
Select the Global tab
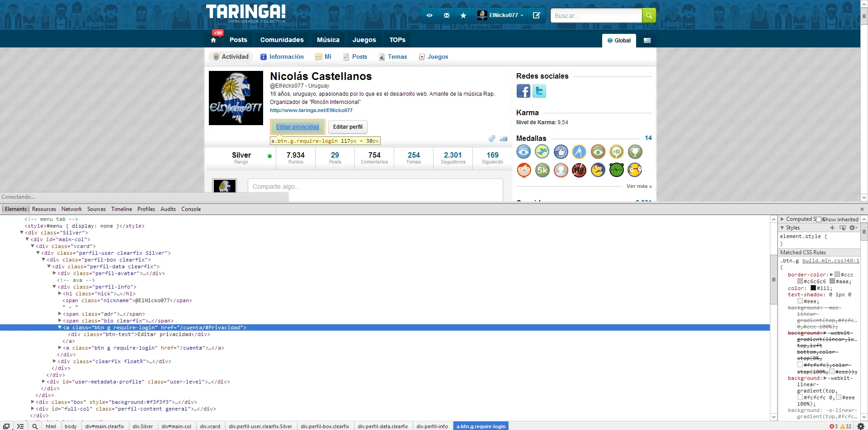pyautogui.click(x=619, y=41)
